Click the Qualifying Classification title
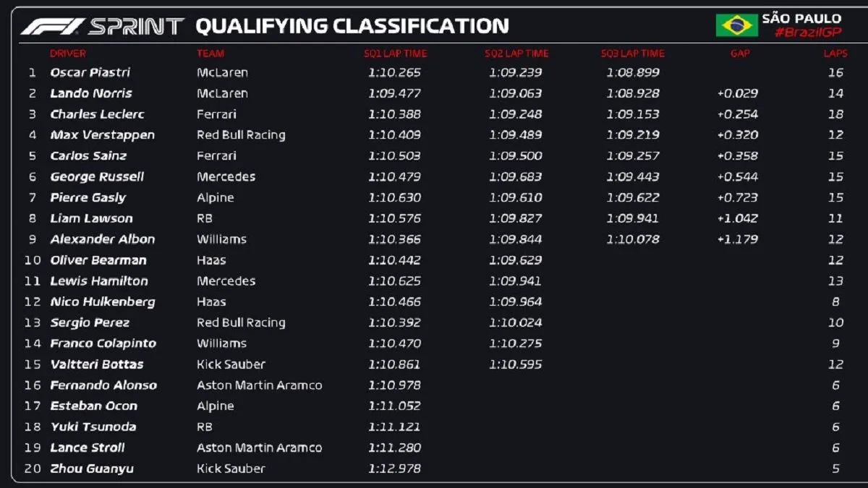Screen dimensions: 868x488 click(x=352, y=27)
